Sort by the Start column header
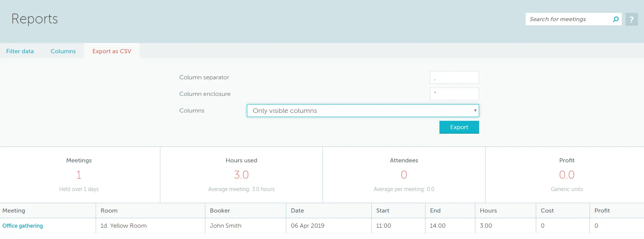This screenshot has height=239, width=644. [x=383, y=211]
